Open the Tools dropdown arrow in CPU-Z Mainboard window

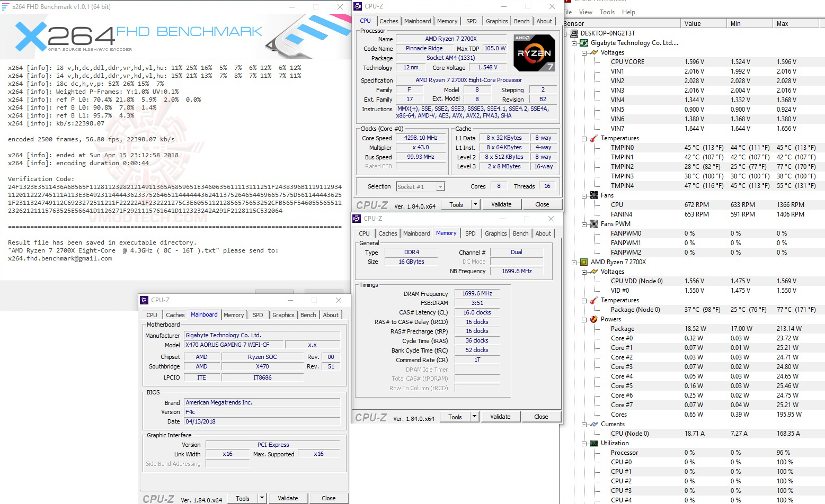[x=262, y=498]
